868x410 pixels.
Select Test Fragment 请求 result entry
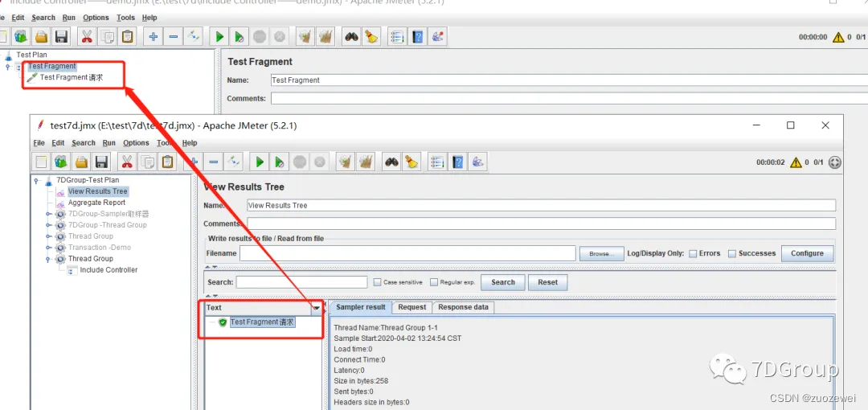tap(262, 322)
